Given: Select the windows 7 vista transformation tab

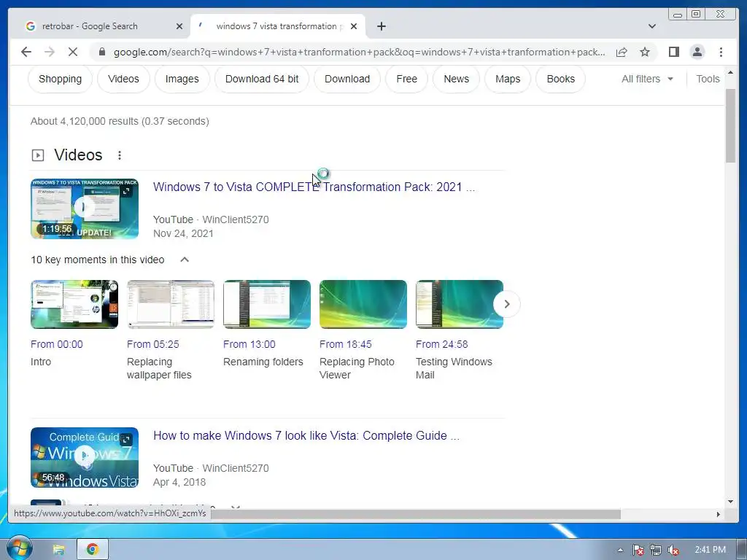Looking at the screenshot, I should (x=278, y=26).
